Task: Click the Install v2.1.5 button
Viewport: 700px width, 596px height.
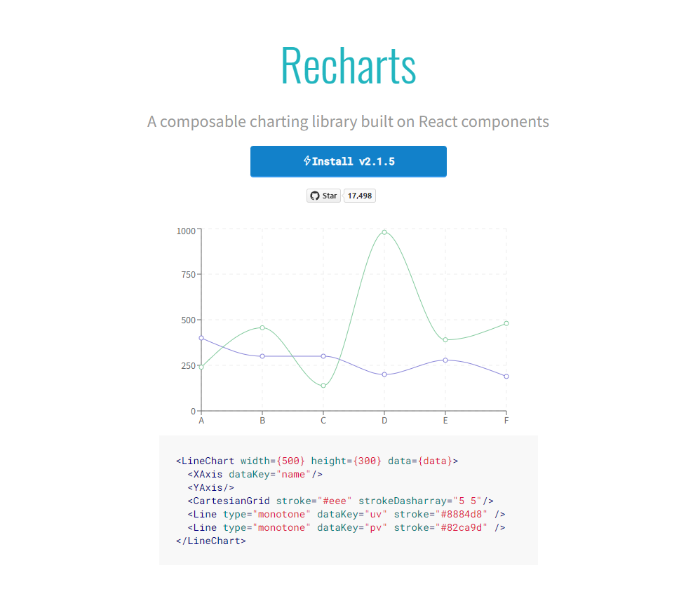Action: point(348,161)
